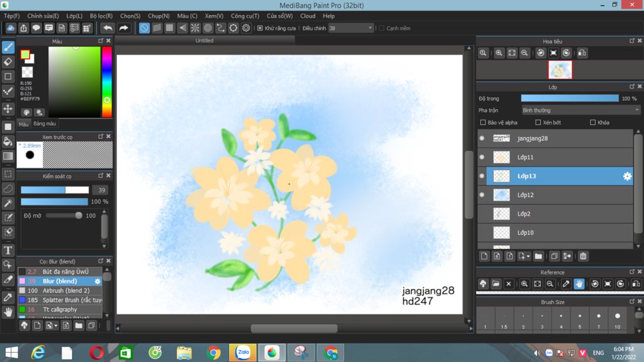Enable Khóa layer lock checkbox
The image size is (644, 362).
click(x=592, y=123)
